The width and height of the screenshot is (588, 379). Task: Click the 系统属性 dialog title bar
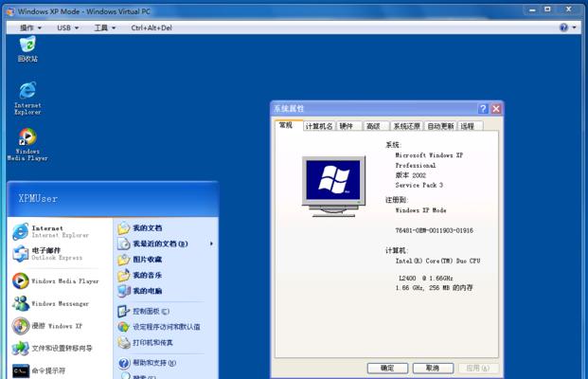pos(375,109)
